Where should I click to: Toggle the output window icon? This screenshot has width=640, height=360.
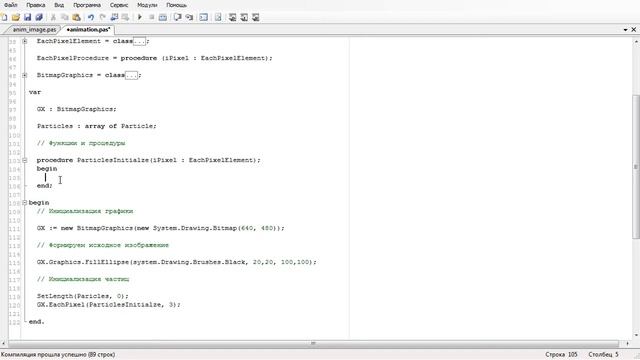204,17
